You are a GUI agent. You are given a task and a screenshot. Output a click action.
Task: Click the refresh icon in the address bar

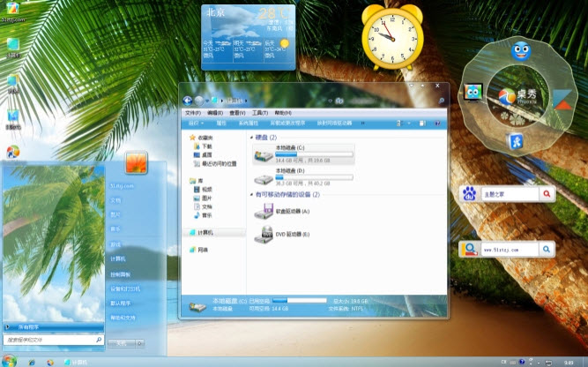tap(339, 101)
